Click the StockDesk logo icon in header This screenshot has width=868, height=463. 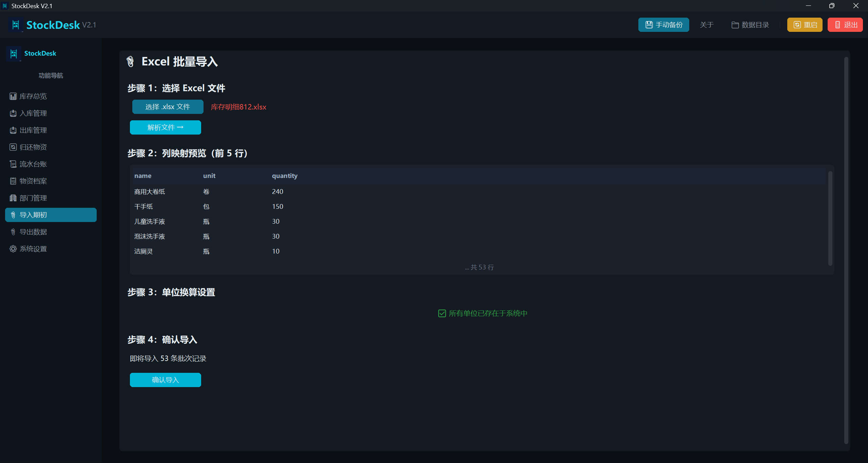(x=16, y=25)
